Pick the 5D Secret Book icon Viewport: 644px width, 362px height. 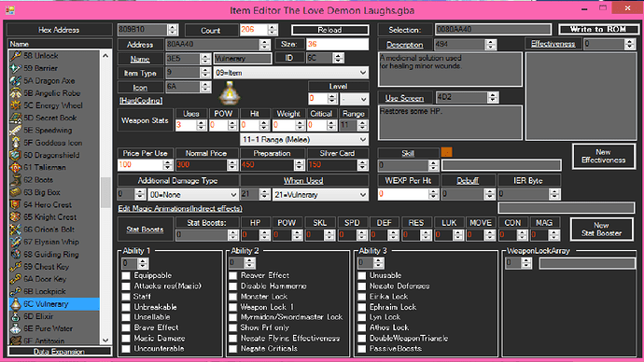pos(16,118)
